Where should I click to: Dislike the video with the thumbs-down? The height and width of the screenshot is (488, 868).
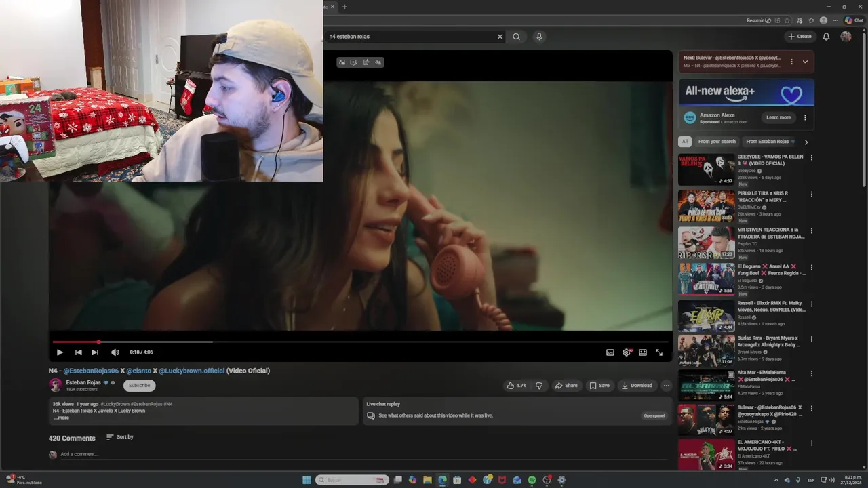coord(539,386)
